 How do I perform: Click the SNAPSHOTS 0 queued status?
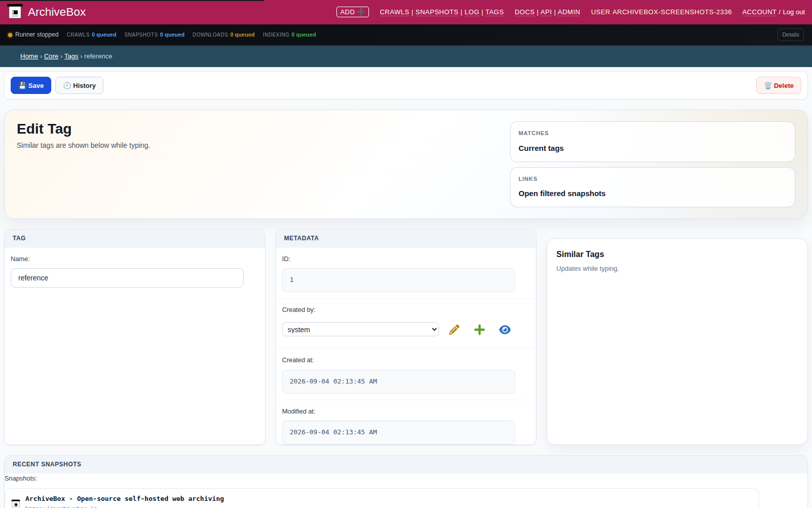[x=154, y=35]
